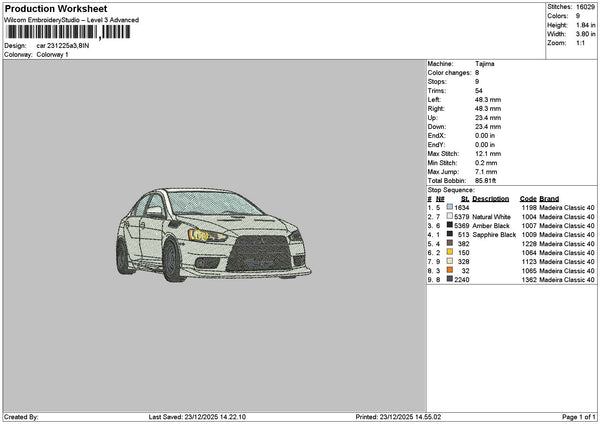Select the Natural White color swatch

pos(450,216)
